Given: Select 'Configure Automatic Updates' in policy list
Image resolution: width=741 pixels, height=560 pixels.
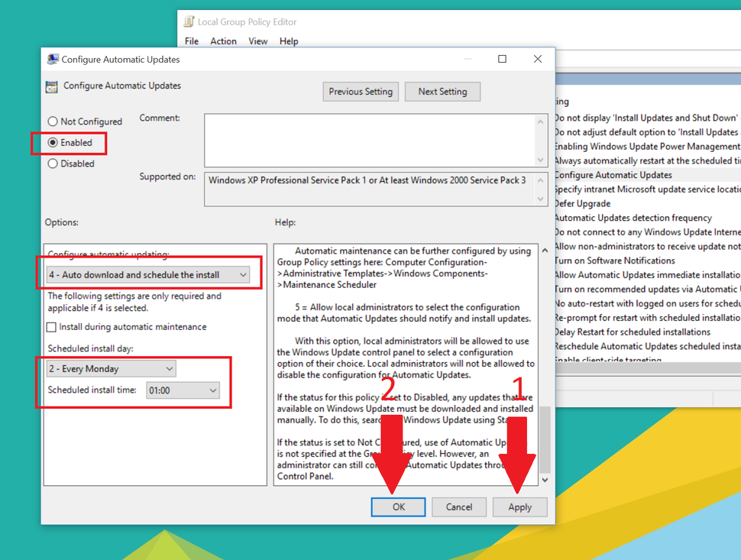Looking at the screenshot, I should [648, 175].
